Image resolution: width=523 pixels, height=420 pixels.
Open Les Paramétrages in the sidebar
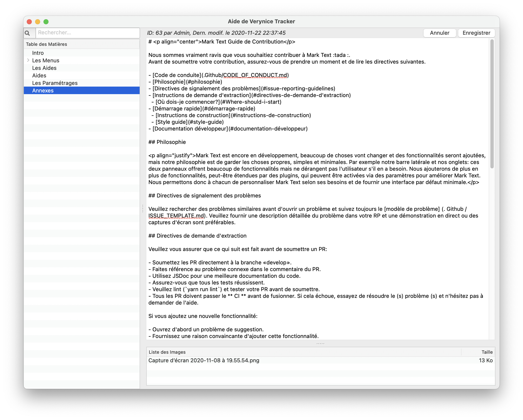pyautogui.click(x=55, y=83)
